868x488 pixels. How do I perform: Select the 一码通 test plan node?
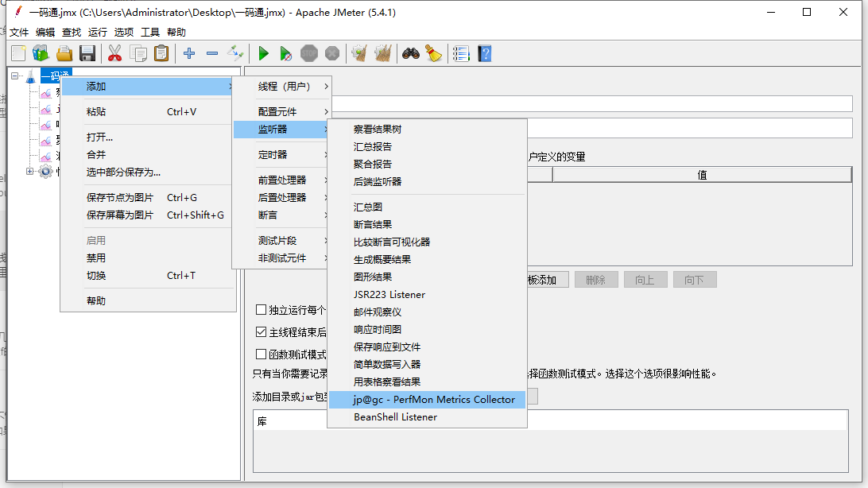(56, 76)
